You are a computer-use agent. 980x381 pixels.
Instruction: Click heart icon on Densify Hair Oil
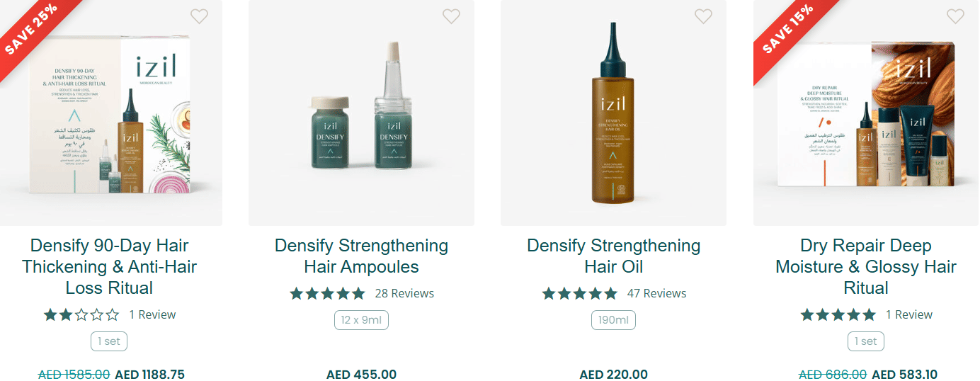[x=703, y=16]
